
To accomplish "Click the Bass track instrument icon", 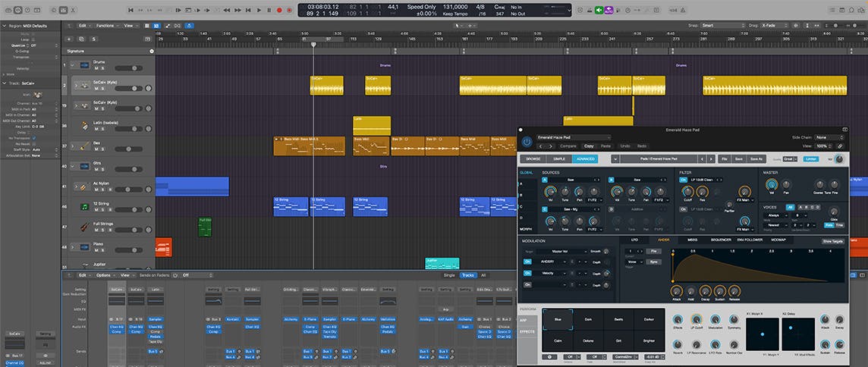I will coord(83,146).
